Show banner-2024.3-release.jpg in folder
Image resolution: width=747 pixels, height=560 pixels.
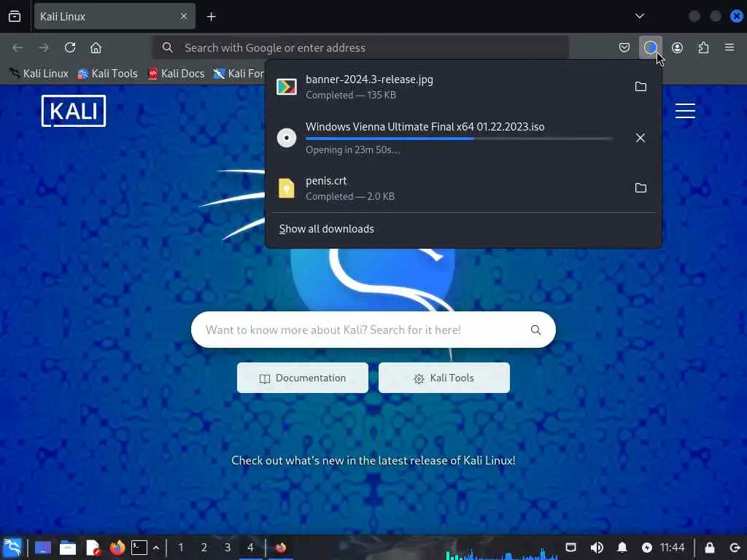click(x=640, y=87)
